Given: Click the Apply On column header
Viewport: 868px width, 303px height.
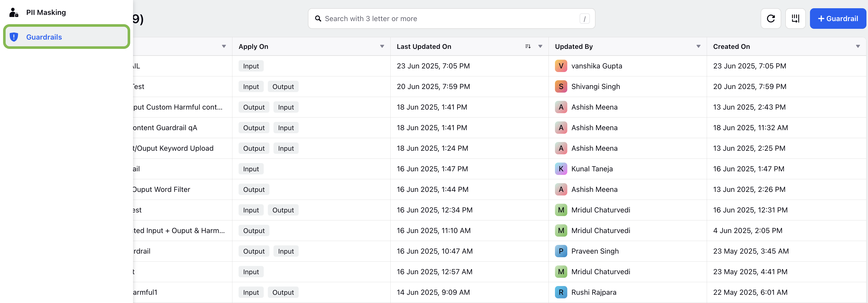Looking at the screenshot, I should coord(253,47).
